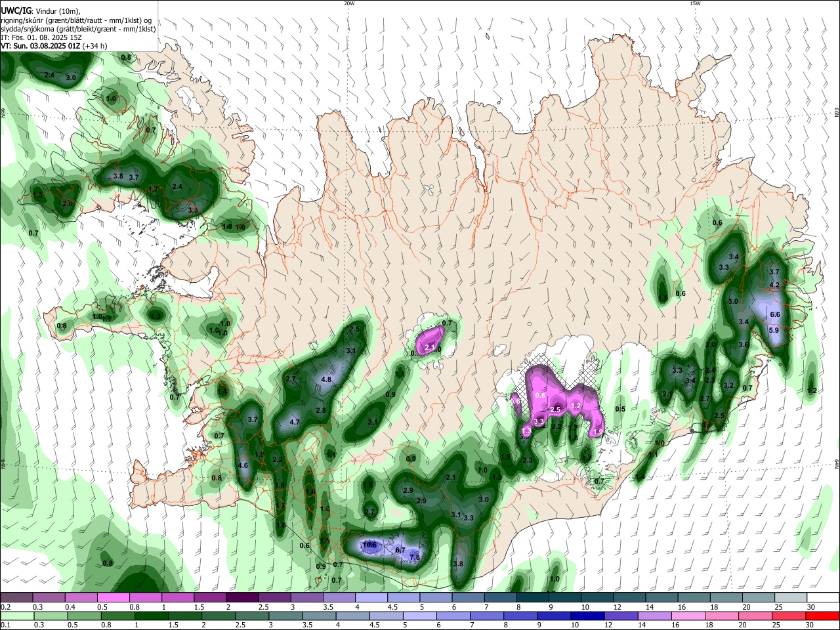Click the 'IT: Fös. 01. 08. 2025 15Z' line
This screenshot has width=840, height=630.
click(x=41, y=37)
